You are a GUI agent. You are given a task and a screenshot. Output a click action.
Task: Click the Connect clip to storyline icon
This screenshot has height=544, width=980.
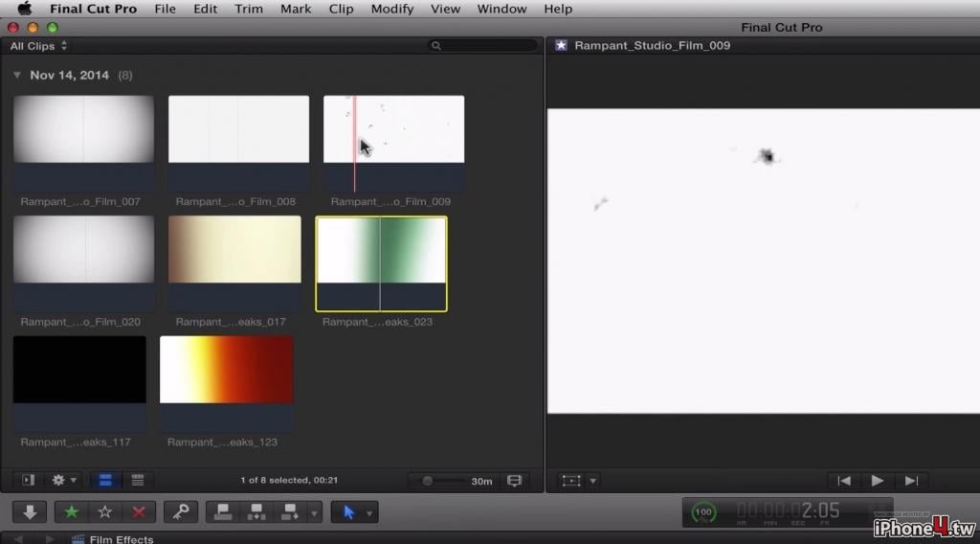223,512
